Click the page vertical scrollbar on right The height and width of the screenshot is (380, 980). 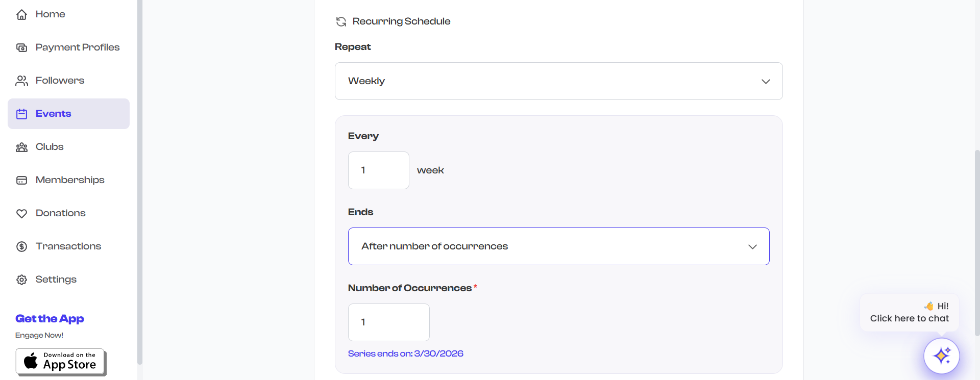(977, 243)
